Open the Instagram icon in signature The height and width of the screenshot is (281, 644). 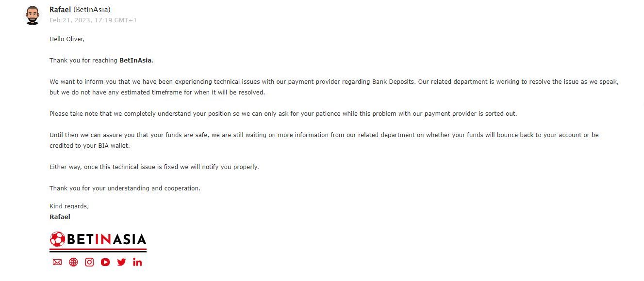click(x=89, y=262)
